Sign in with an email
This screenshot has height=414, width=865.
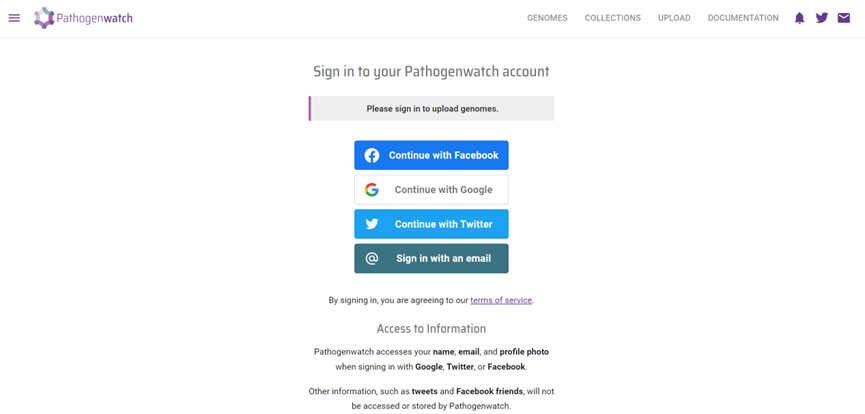431,258
